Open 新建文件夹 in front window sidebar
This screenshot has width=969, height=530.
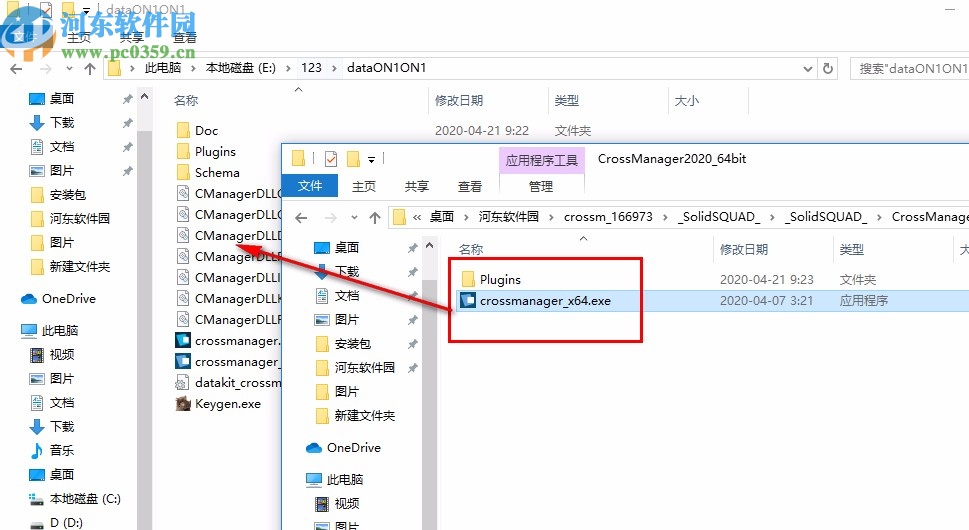(x=355, y=416)
